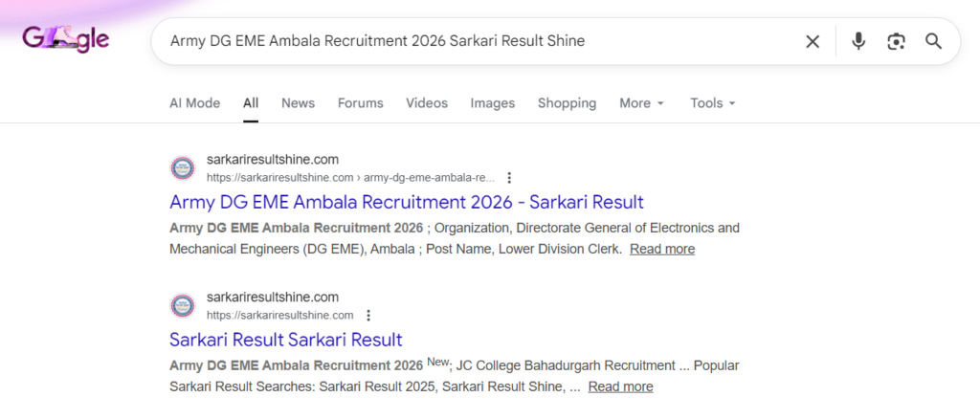Click the Google doodle logo
The height and width of the screenshot is (419, 980).
[x=66, y=39]
